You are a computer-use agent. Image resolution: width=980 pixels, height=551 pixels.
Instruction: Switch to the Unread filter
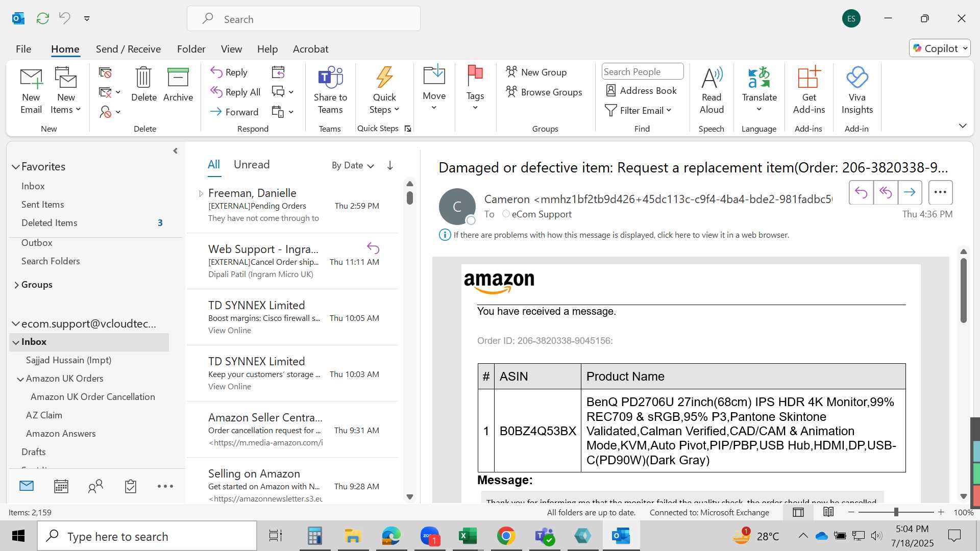click(x=252, y=165)
